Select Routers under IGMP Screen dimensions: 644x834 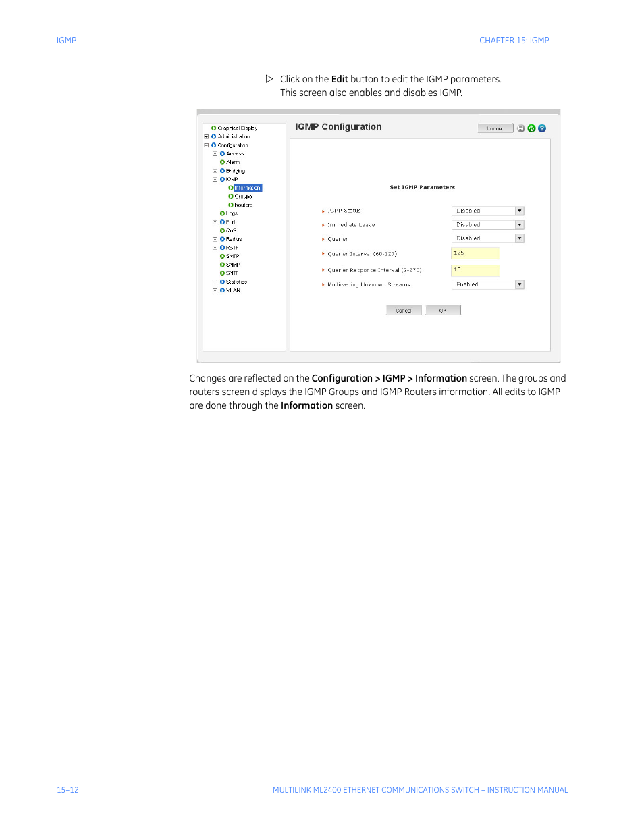244,205
